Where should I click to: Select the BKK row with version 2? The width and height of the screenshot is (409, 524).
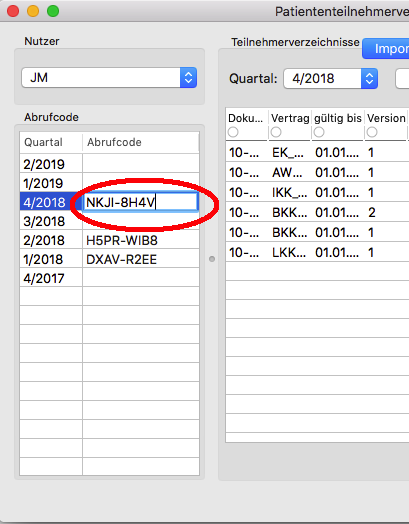click(317, 212)
